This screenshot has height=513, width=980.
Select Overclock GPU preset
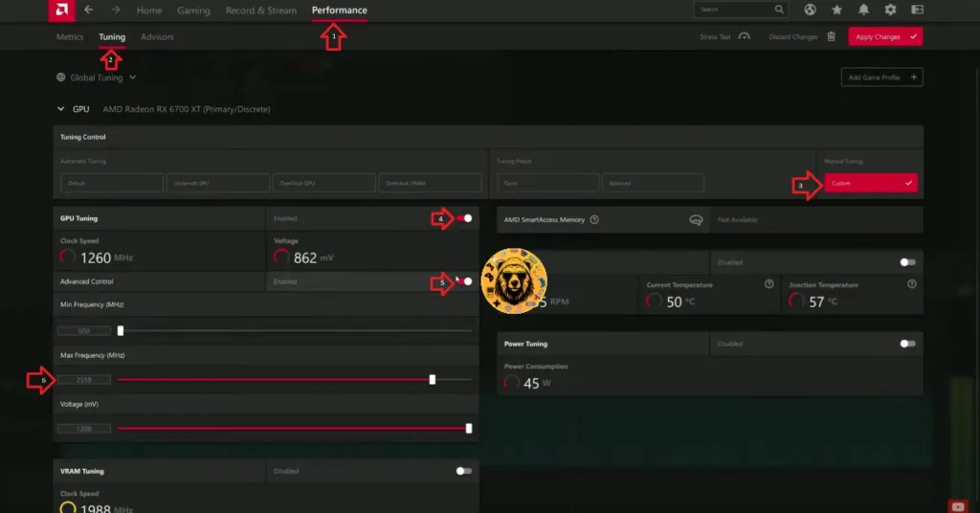point(324,183)
